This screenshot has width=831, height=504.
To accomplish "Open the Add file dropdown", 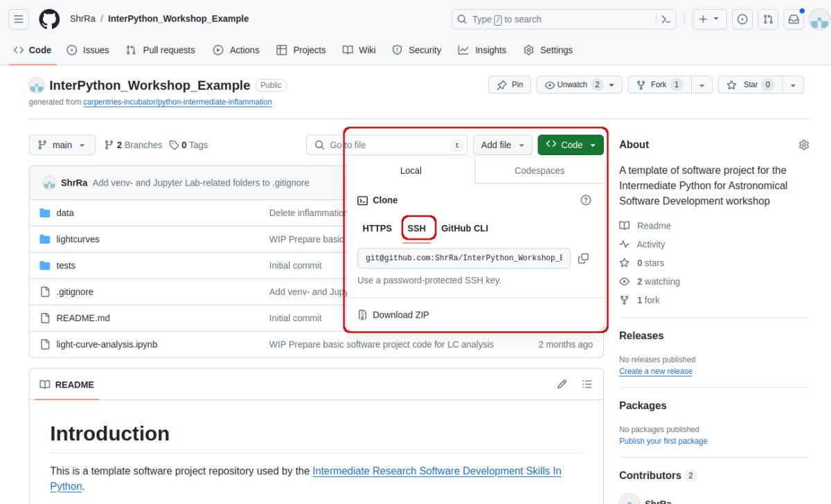I will (503, 145).
